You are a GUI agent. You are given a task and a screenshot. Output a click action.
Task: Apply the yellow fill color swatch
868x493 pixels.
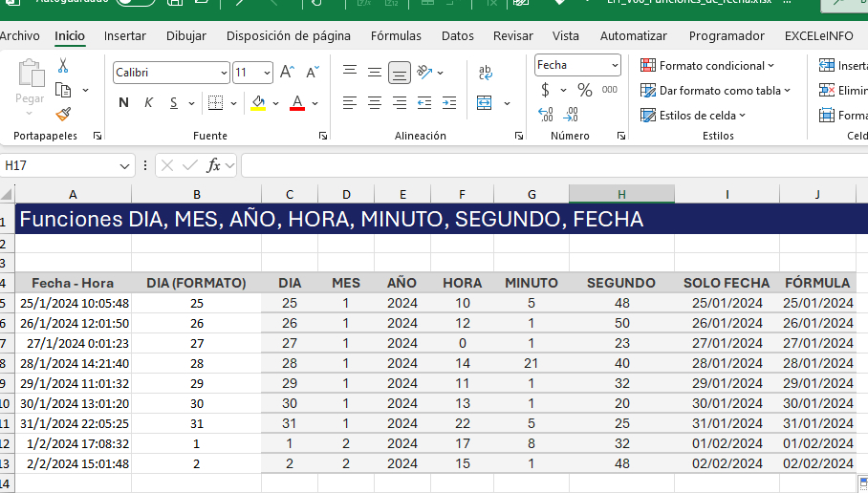coord(258,102)
